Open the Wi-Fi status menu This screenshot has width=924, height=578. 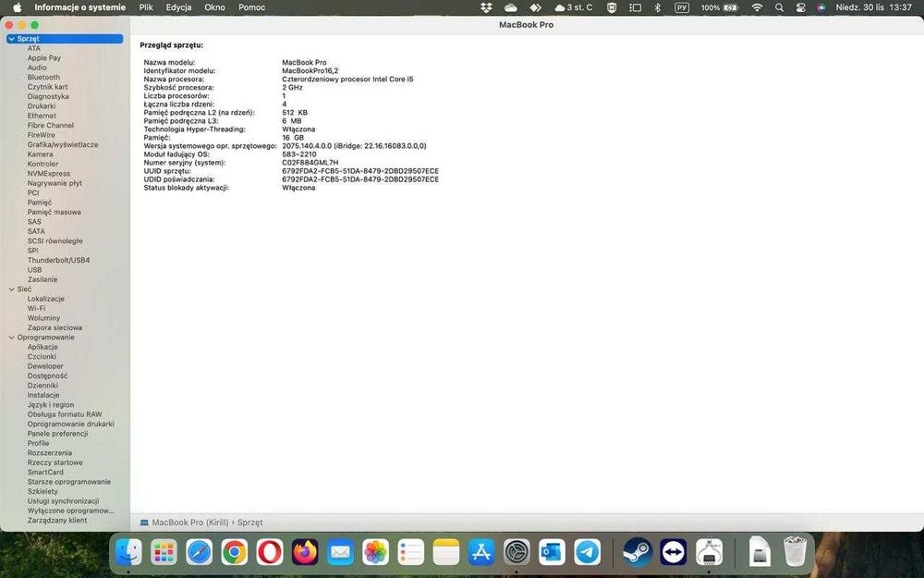(x=758, y=7)
